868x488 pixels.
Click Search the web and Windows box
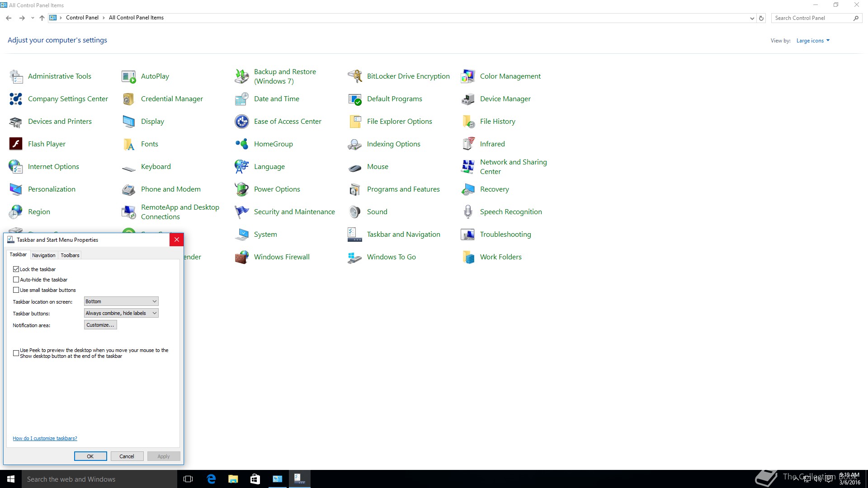(99, 479)
